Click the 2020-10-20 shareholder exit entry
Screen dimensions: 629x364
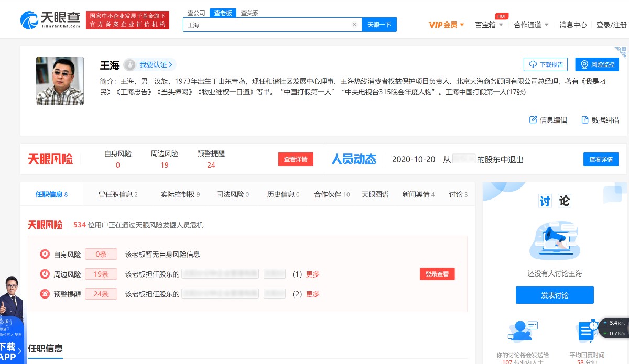point(458,159)
